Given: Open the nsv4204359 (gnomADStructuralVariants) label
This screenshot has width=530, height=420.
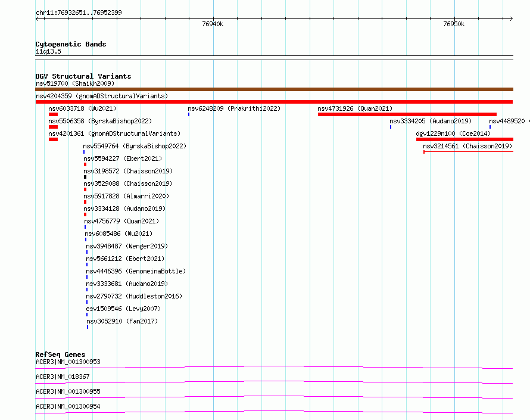Looking at the screenshot, I should pyautogui.click(x=102, y=96).
